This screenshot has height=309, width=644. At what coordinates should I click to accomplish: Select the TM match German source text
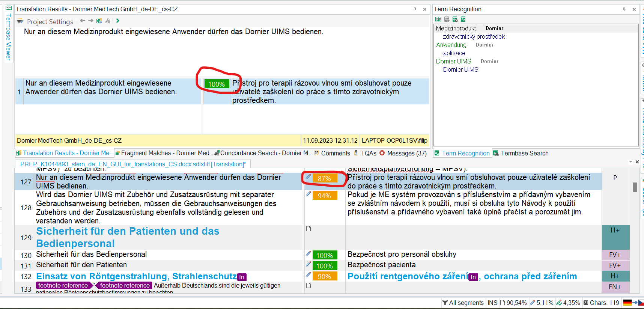click(101, 87)
